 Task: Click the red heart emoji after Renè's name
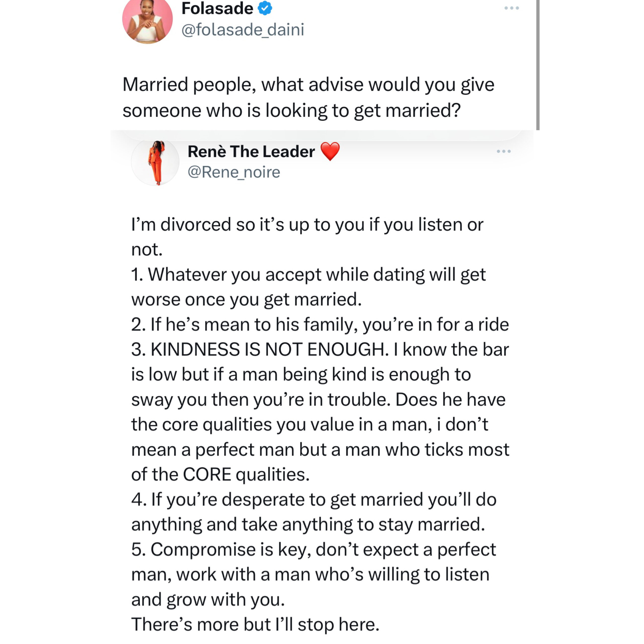click(330, 151)
